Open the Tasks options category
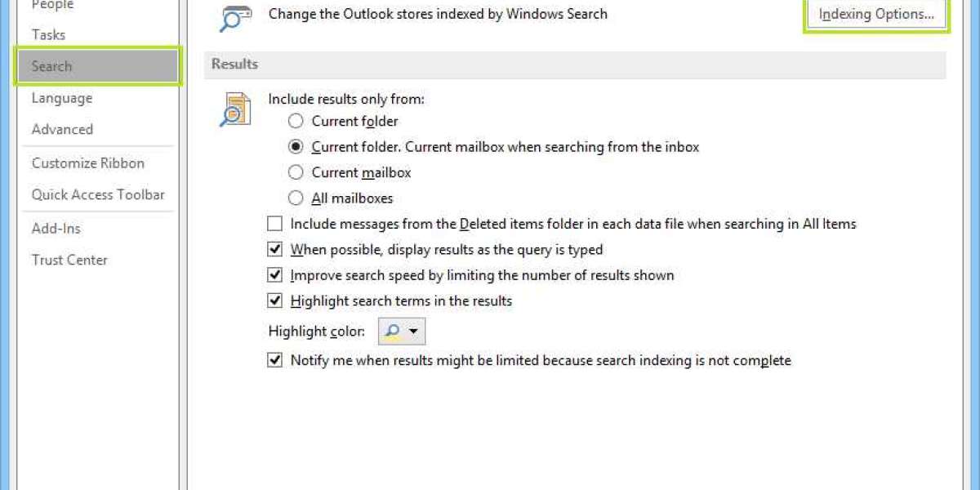This screenshot has height=490, width=980. [x=48, y=35]
